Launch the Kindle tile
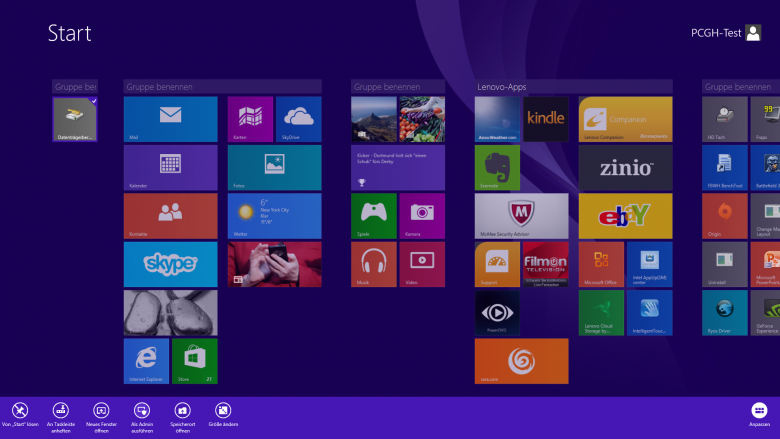The image size is (780, 439). click(x=546, y=119)
